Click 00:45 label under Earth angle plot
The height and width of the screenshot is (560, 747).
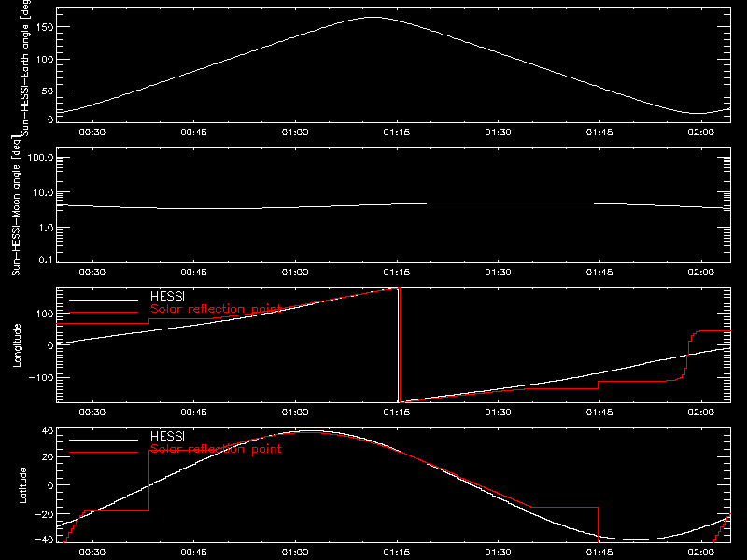click(x=193, y=133)
